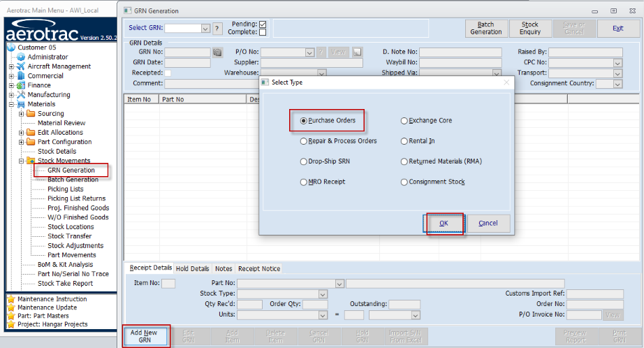Click the Part Configuration folder icon
Viewport: 644px width, 348px height.
click(x=31, y=142)
